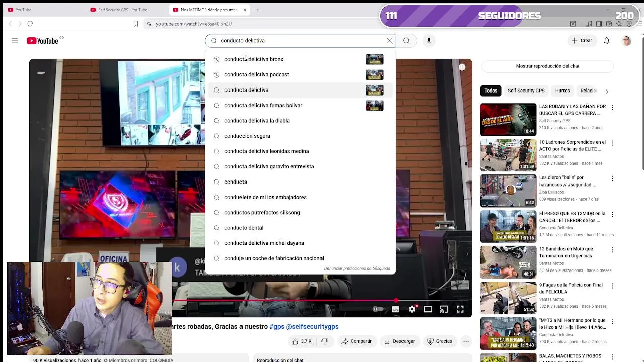Open options for EL PRESØ QUE ES T3MIDØ video
This screenshot has height=362, width=644.
(x=612, y=214)
